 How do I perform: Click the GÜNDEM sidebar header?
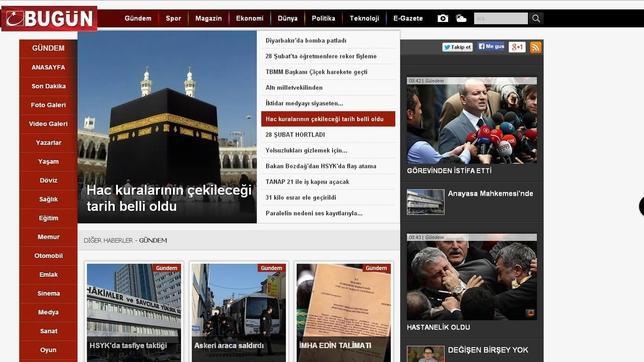tap(48, 48)
